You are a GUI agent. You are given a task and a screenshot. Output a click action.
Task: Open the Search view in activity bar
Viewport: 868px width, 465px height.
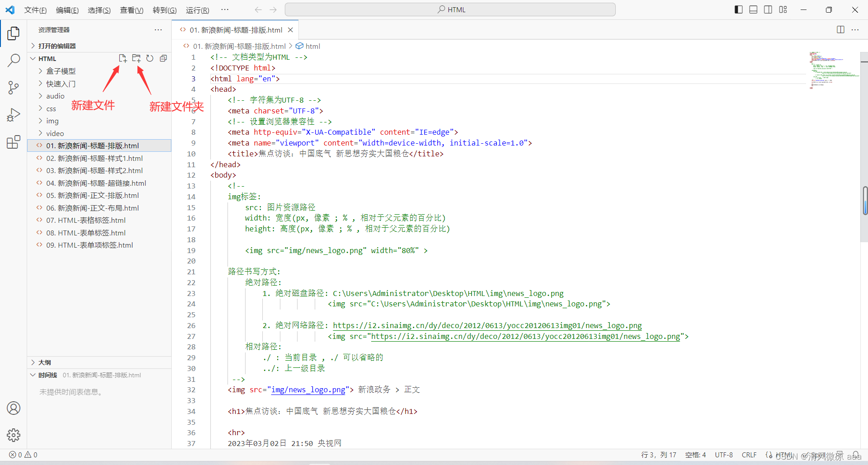[x=14, y=60]
